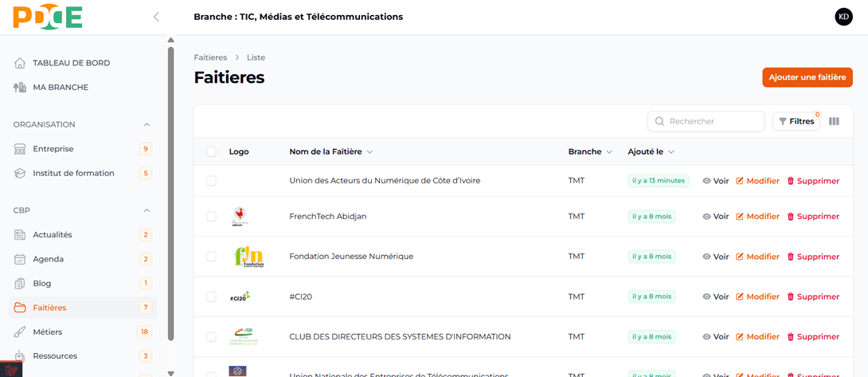
Task: Open the Filtres dropdown
Action: click(x=796, y=121)
